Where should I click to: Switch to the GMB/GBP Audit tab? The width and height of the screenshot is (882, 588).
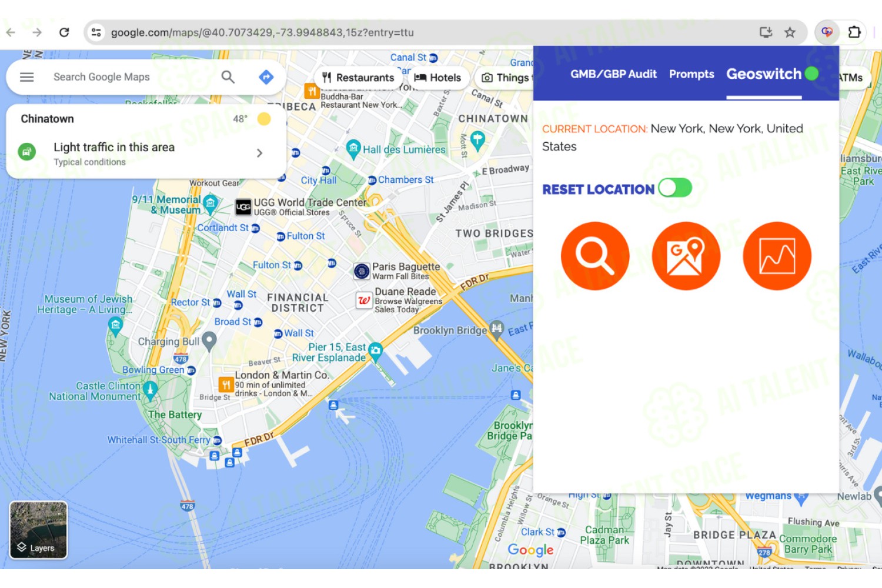[613, 74]
